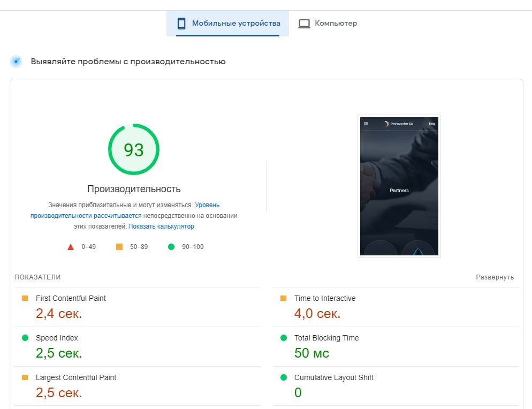Image resolution: width=532 pixels, height=409 pixels.
Task: Open the Показать калькулятор link
Action: 161,226
